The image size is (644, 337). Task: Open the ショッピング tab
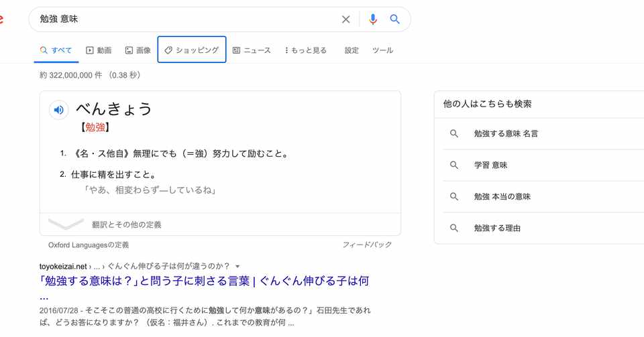tap(192, 50)
